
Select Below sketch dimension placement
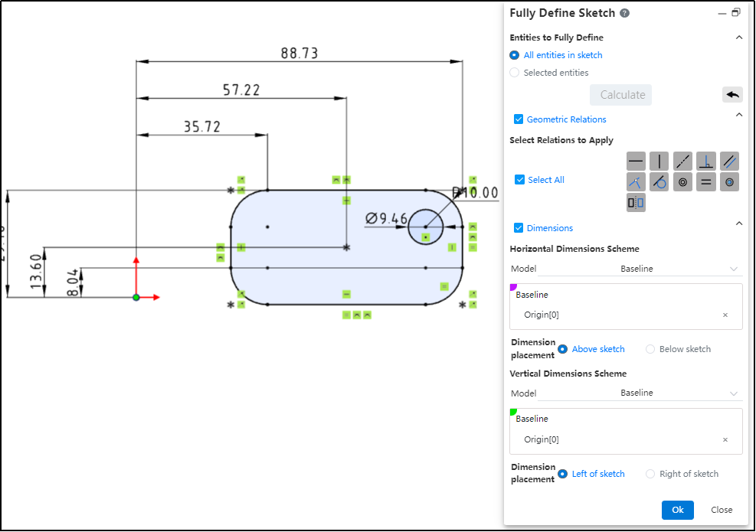click(651, 349)
